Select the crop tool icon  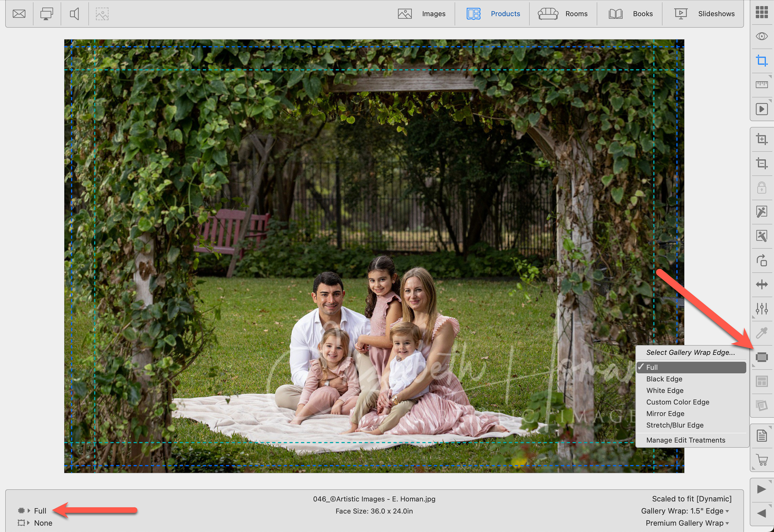coord(762,61)
